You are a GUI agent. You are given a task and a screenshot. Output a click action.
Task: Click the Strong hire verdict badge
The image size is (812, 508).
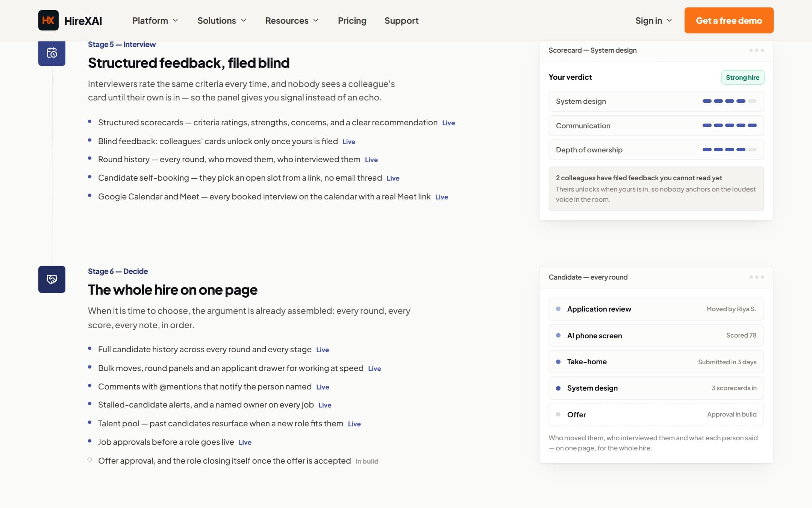pyautogui.click(x=742, y=77)
